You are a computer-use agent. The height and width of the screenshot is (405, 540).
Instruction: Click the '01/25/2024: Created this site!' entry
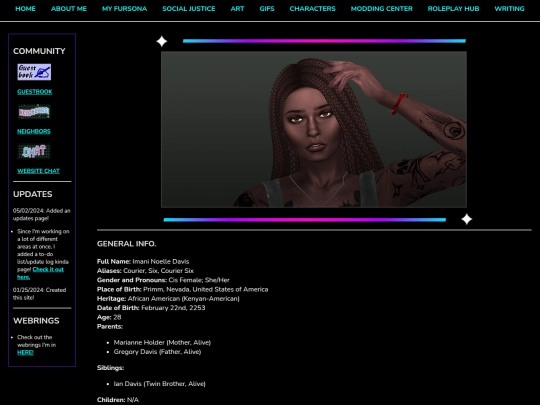(40, 294)
